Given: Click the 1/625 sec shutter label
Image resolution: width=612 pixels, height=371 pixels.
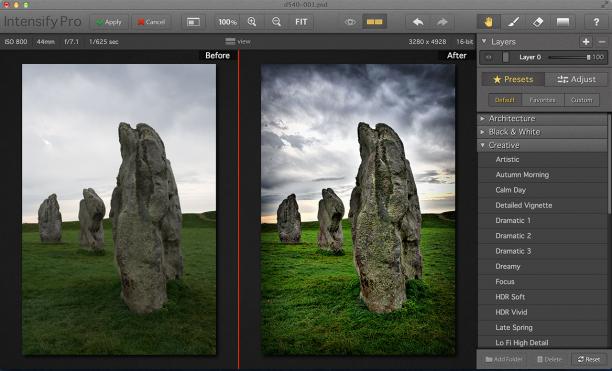Looking at the screenshot, I should coord(103,41).
